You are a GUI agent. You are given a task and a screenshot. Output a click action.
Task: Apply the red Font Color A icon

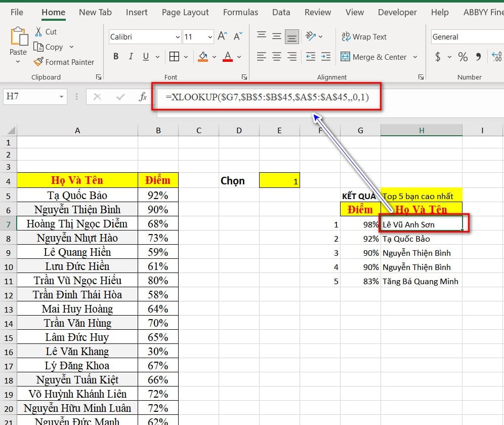[x=228, y=57]
